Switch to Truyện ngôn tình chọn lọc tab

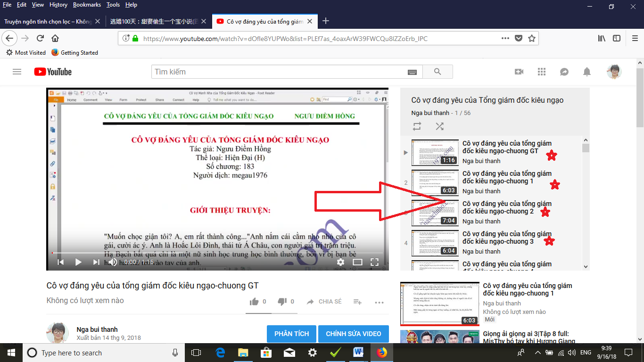[48, 21]
